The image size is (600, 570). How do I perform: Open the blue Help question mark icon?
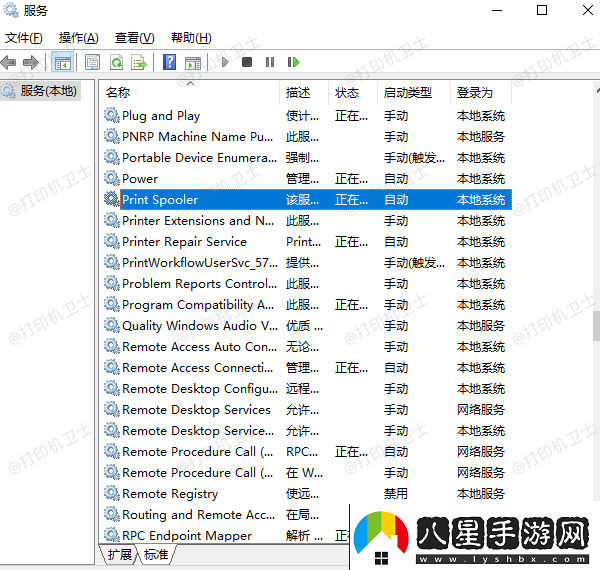[x=169, y=62]
